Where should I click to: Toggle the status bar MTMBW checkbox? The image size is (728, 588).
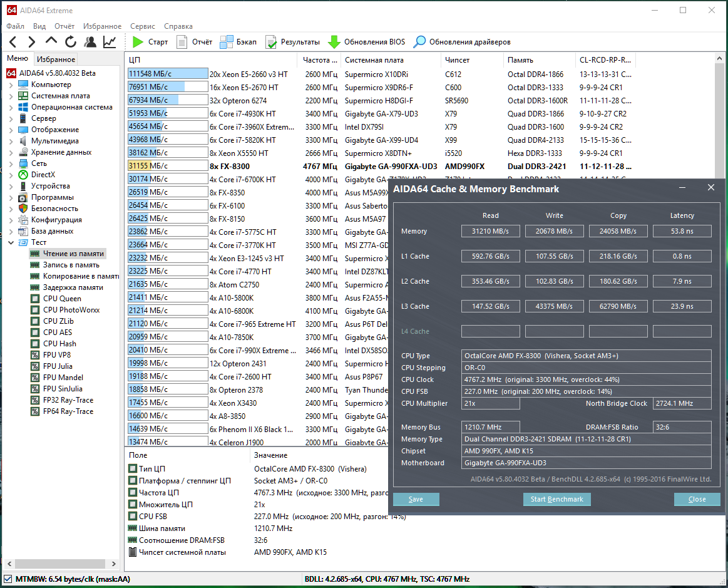coord(8,579)
